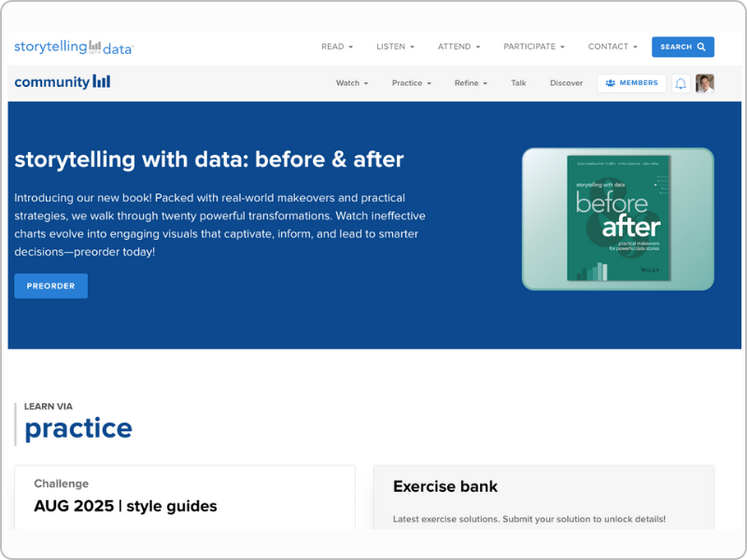Expand the LISTEN dropdown menu

point(395,47)
